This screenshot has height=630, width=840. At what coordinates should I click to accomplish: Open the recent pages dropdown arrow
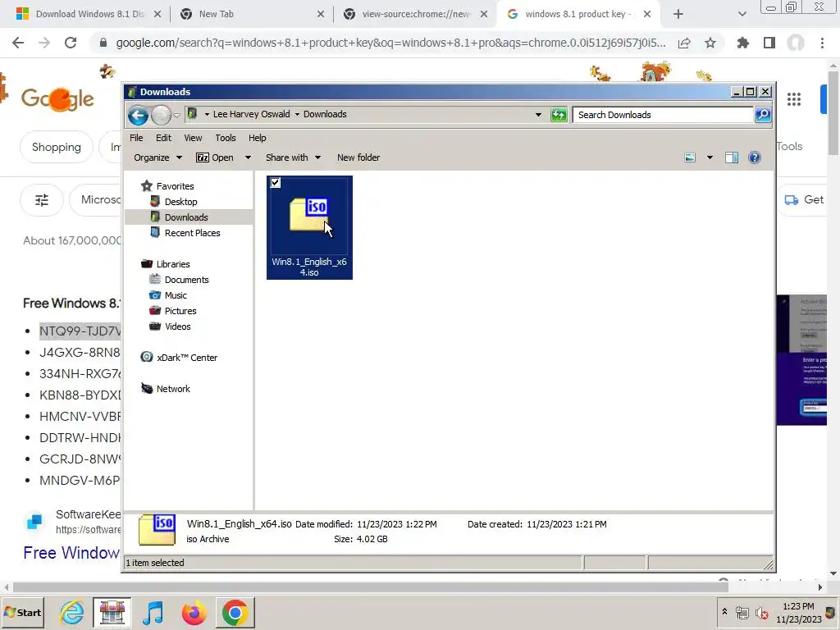coord(176,115)
